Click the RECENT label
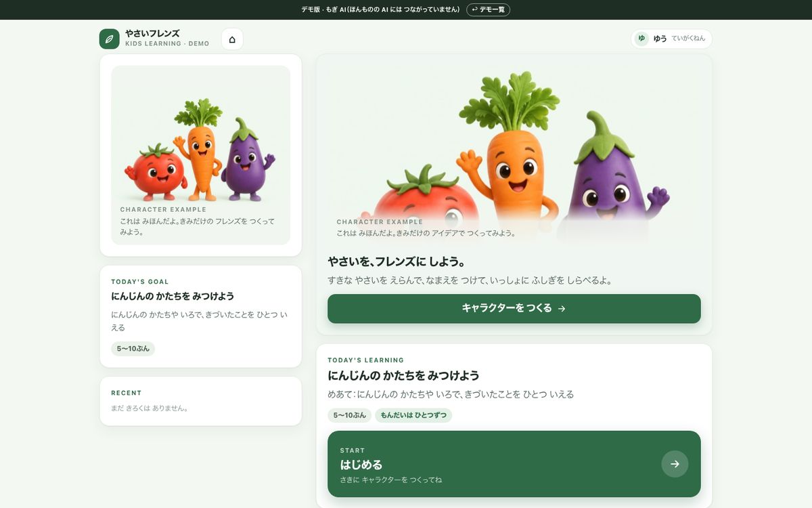Image resolution: width=812 pixels, height=508 pixels. pyautogui.click(x=127, y=393)
